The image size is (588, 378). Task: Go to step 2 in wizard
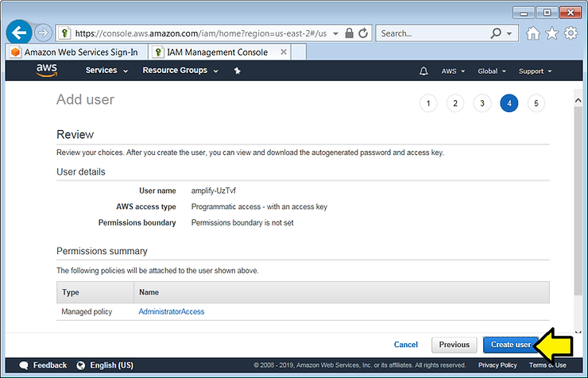(455, 104)
